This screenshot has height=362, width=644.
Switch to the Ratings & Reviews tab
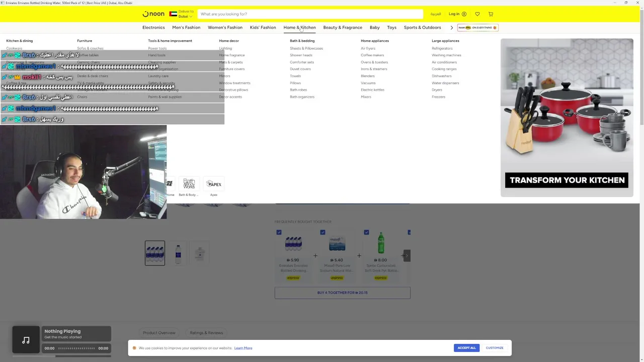pyautogui.click(x=206, y=333)
